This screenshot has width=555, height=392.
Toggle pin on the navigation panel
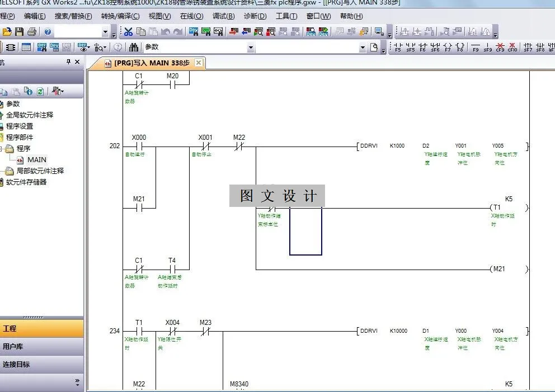(x=68, y=62)
